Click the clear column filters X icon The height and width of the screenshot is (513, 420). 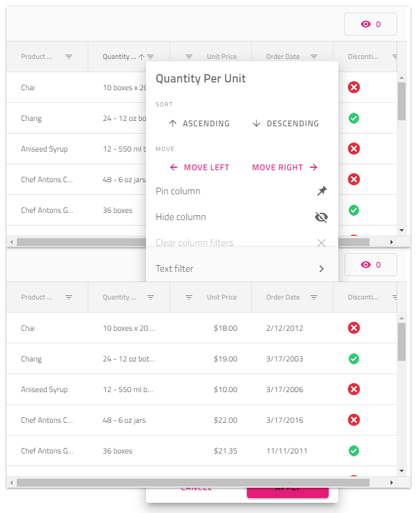pos(321,242)
